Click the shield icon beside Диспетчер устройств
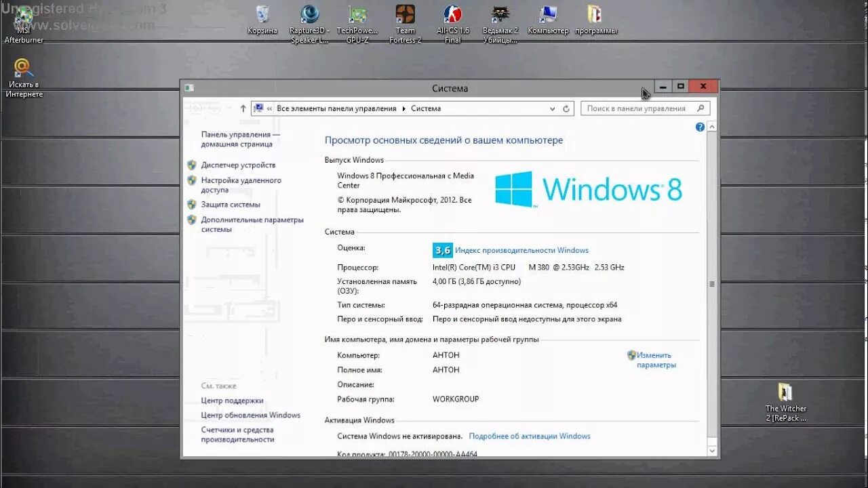The width and height of the screenshot is (868, 488). pos(192,165)
